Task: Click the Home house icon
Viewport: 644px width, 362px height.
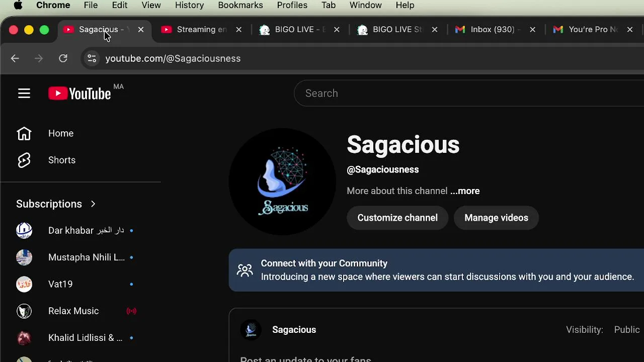Action: (x=24, y=133)
